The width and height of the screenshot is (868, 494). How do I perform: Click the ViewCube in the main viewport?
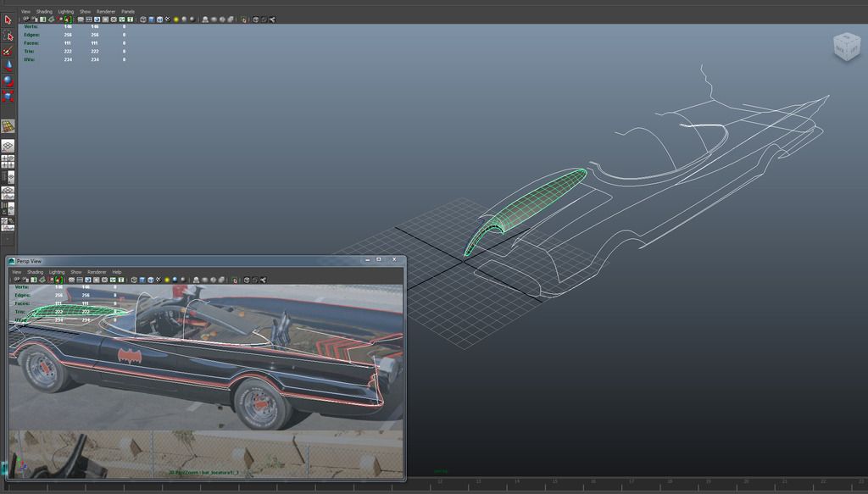[847, 47]
